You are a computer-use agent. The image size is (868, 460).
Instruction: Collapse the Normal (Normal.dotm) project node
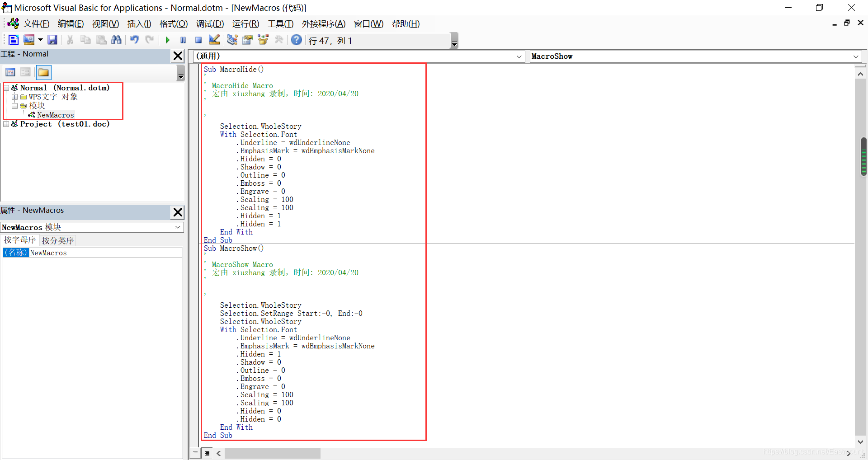pyautogui.click(x=6, y=88)
